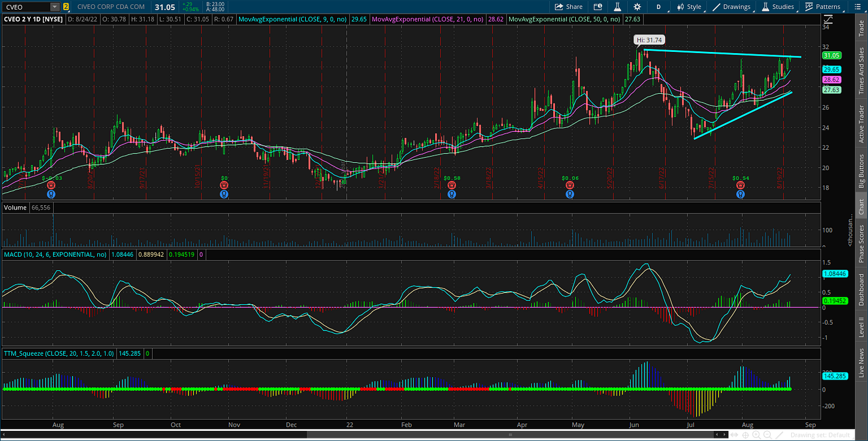Click the 27.63 EMA price axis tag
The height and width of the screenshot is (441, 868).
pos(831,90)
